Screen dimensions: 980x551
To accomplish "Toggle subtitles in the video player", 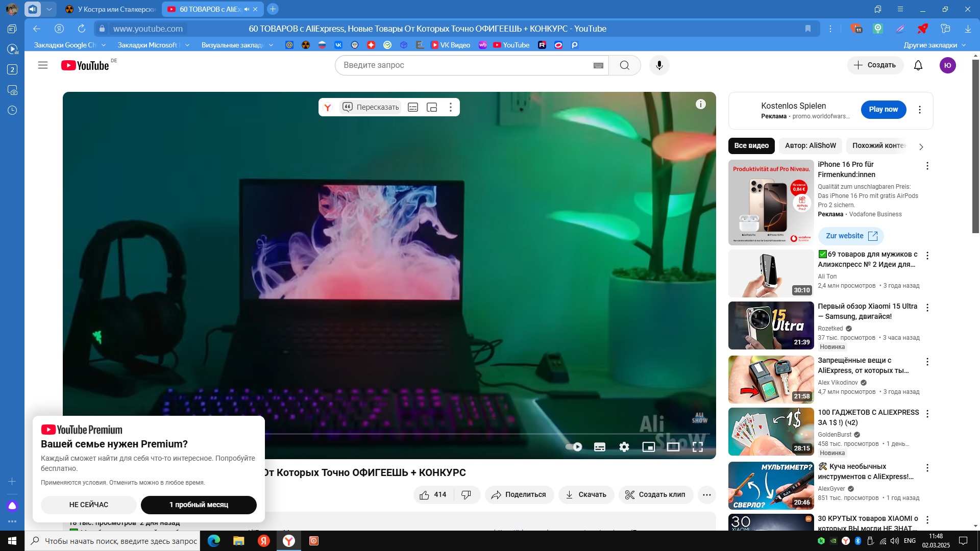I will pos(600,447).
